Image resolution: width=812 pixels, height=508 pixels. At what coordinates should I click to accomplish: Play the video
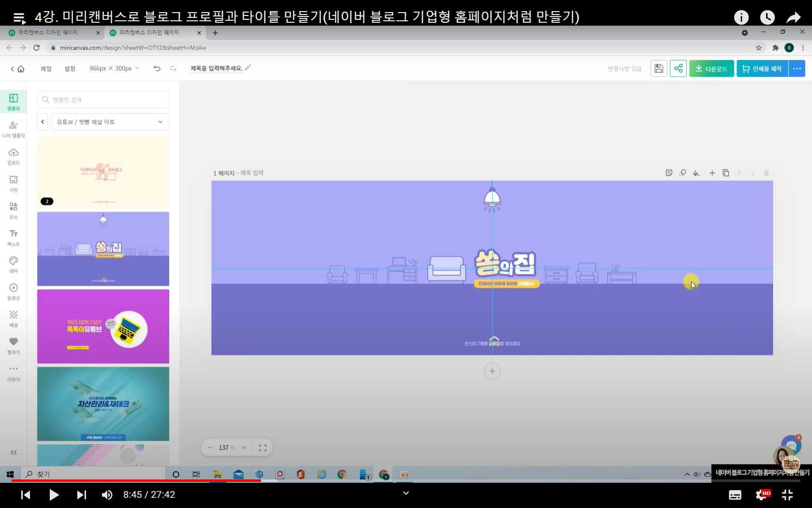coord(54,494)
